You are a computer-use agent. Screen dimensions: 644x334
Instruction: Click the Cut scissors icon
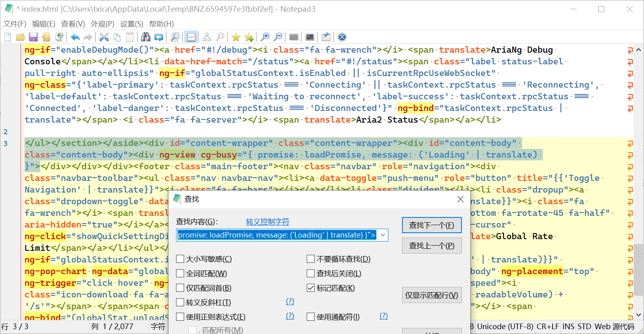coord(104,37)
